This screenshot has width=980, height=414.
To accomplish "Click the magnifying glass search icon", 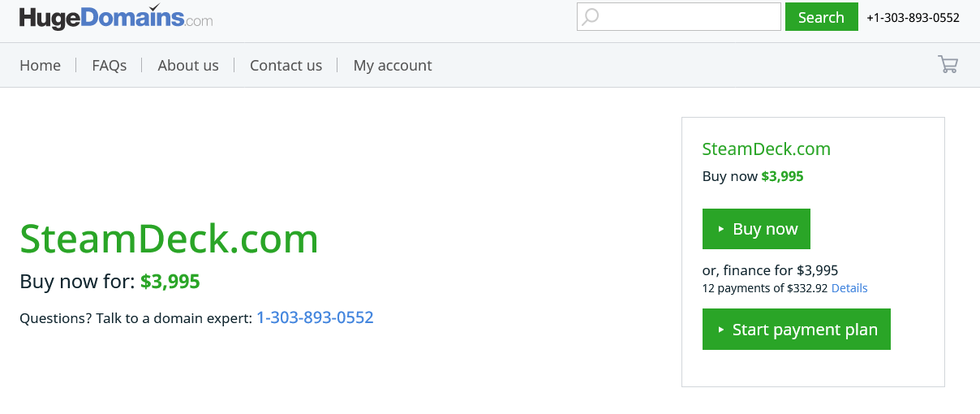I will (591, 17).
